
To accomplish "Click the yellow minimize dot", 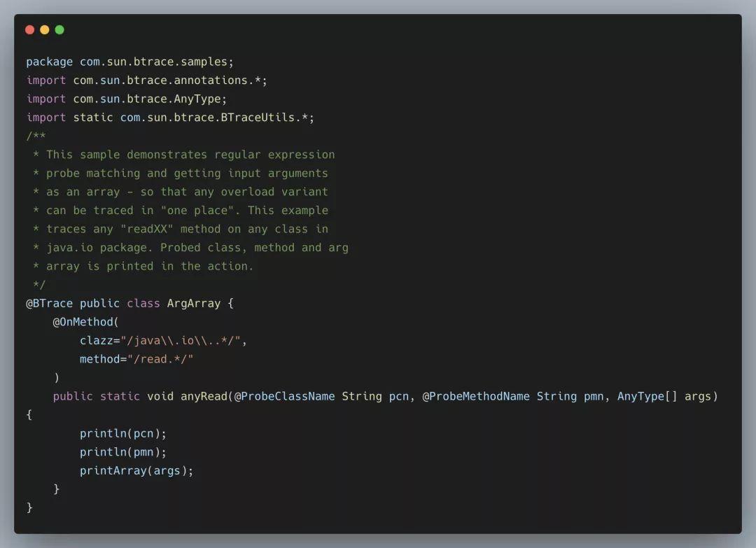I will pos(45,30).
